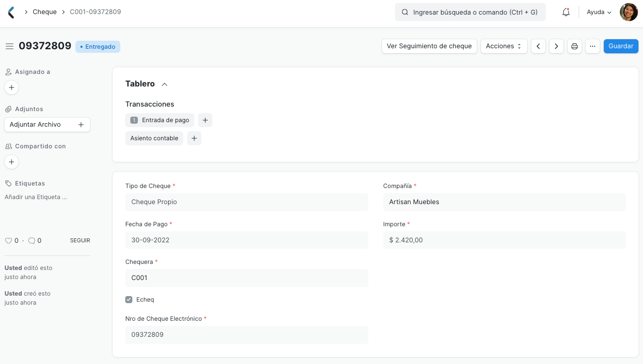Screen dimensions: 643x364
Task: Add an assignee with plus button
Action: click(12, 87)
